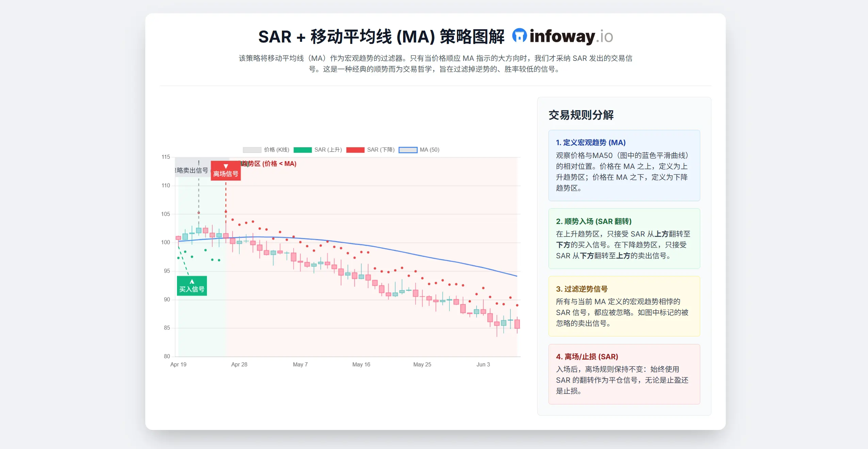
Task: Click the blue infoway logo icon
Action: tap(519, 36)
